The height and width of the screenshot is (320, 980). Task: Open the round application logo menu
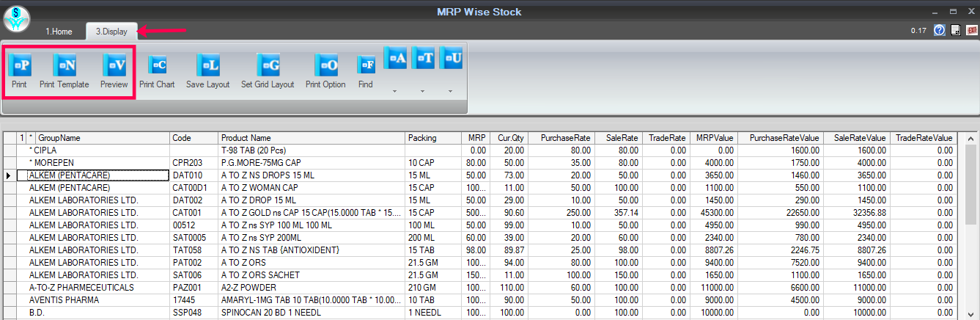pos(17,18)
